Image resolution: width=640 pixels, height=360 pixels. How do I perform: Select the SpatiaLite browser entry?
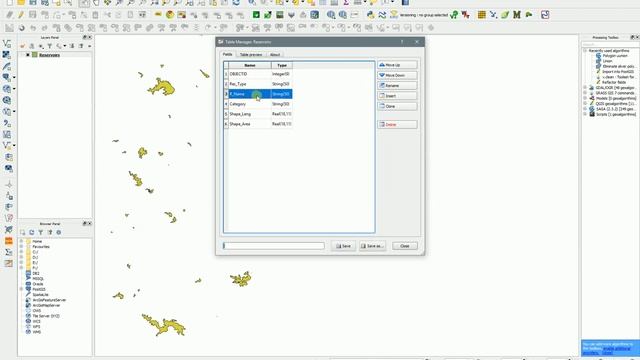(40, 295)
